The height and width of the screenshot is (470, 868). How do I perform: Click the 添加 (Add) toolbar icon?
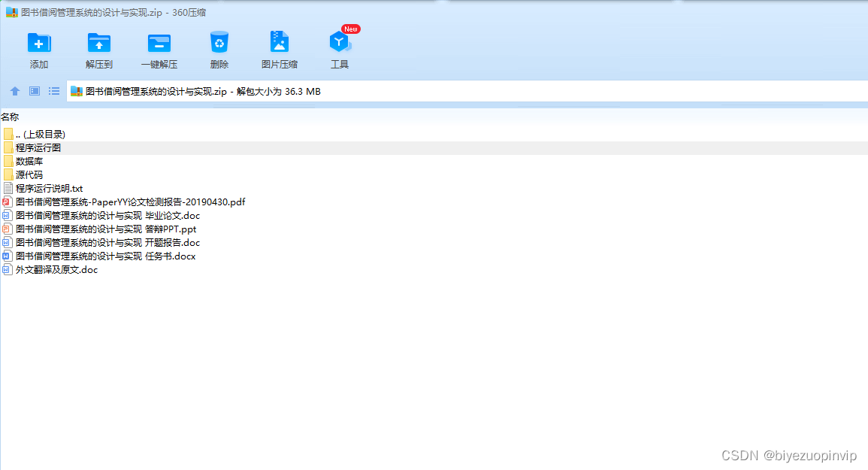point(39,43)
